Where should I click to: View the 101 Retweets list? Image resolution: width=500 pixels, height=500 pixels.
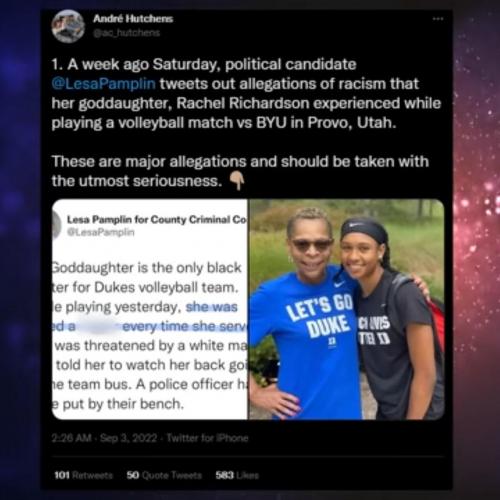pos(83,475)
